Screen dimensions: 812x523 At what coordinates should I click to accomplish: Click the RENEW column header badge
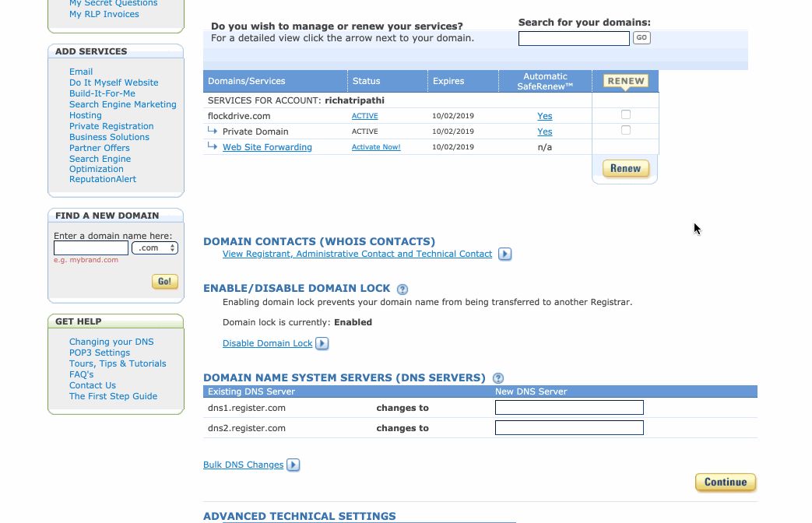(x=626, y=81)
